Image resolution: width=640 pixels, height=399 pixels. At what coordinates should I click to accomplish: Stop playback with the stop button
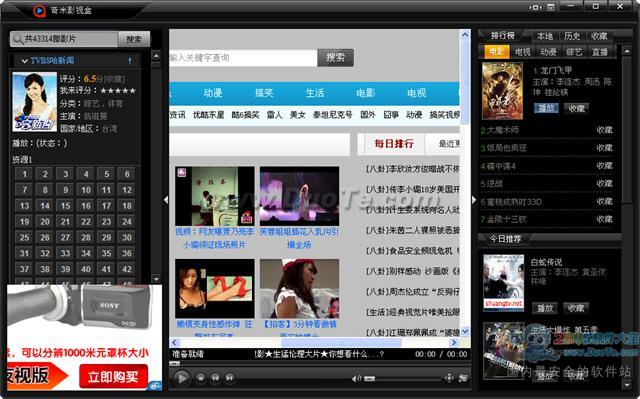click(x=200, y=378)
